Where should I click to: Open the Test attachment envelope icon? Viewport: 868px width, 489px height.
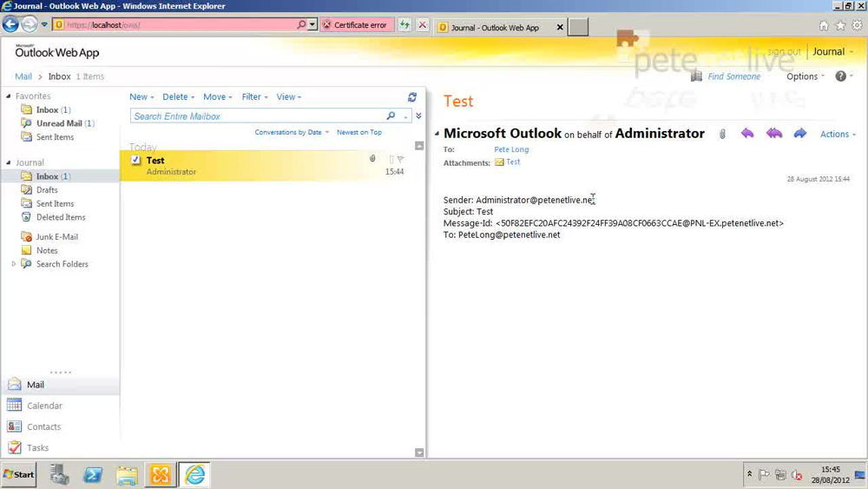(x=499, y=162)
